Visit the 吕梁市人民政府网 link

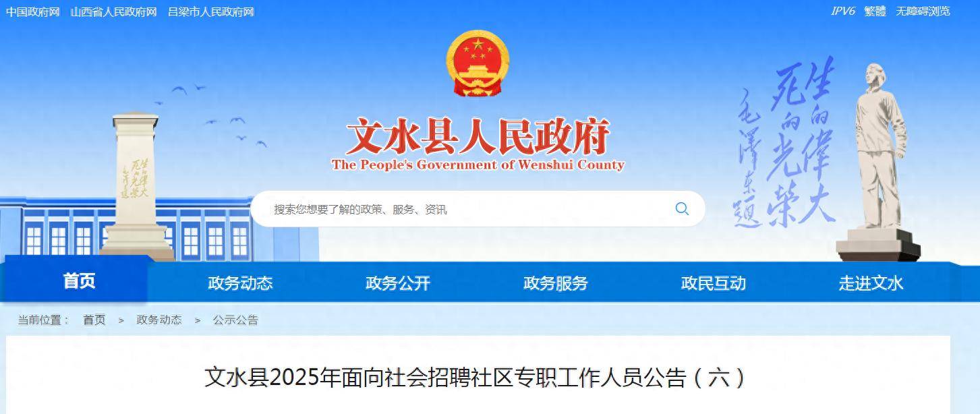tap(211, 12)
